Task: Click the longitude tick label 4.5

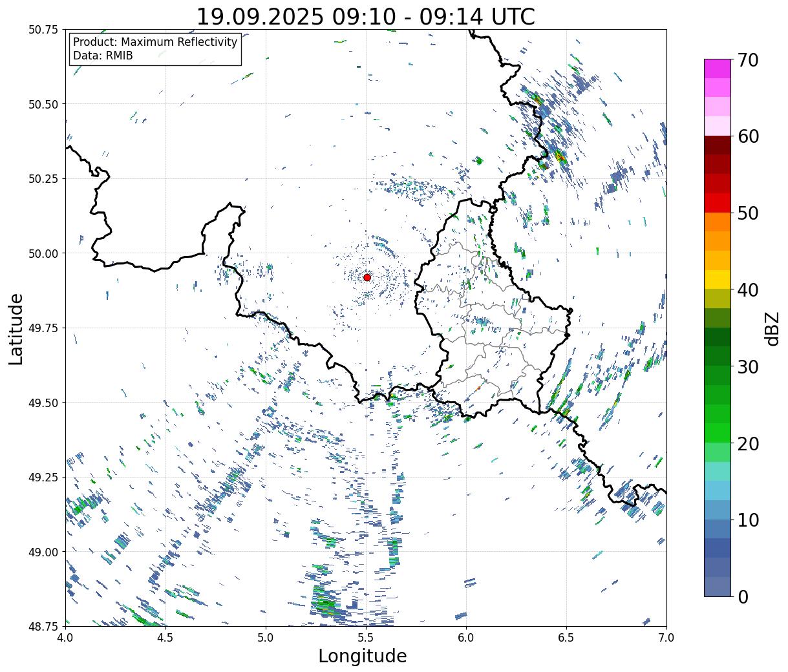Action: [165, 638]
